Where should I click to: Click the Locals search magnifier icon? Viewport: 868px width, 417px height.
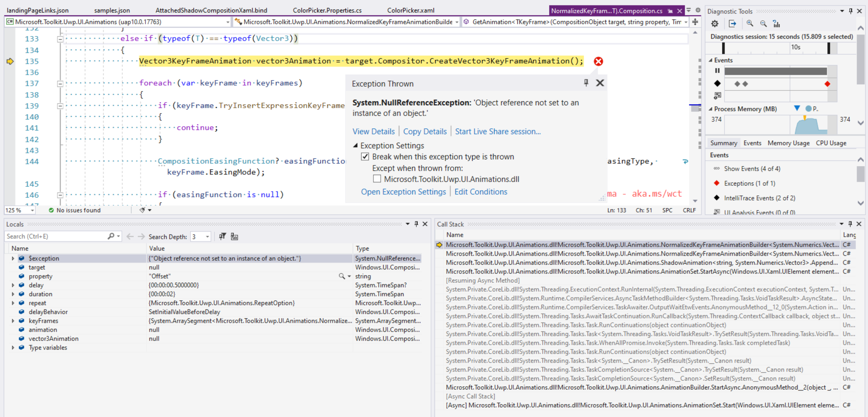click(111, 236)
